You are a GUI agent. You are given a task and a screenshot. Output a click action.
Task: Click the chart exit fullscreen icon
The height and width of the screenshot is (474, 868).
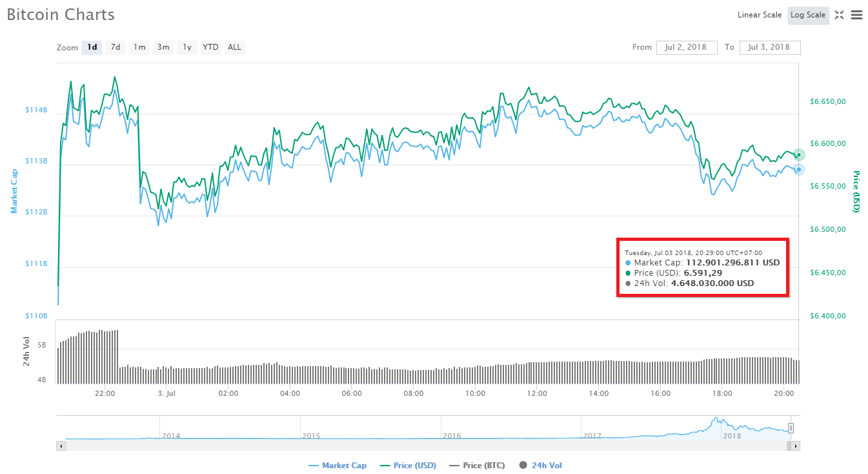click(840, 15)
